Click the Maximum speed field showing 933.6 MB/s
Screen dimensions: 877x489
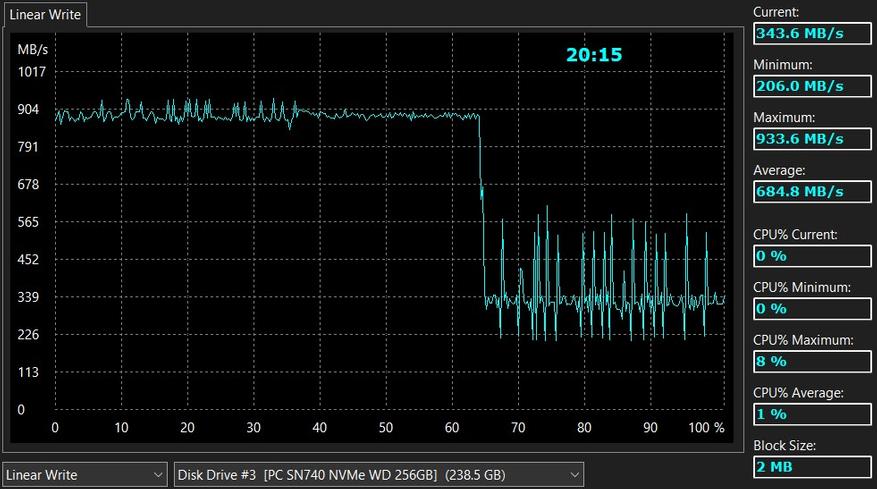pyautogui.click(x=812, y=139)
